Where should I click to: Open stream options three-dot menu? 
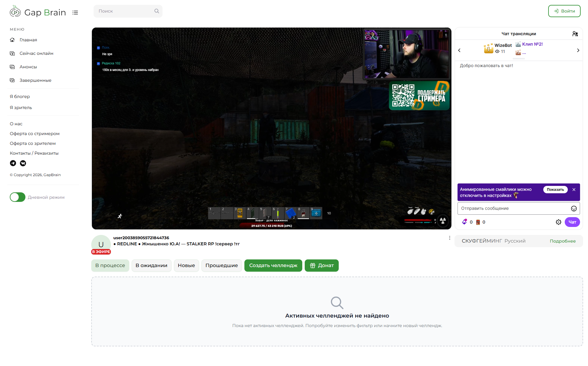click(450, 238)
